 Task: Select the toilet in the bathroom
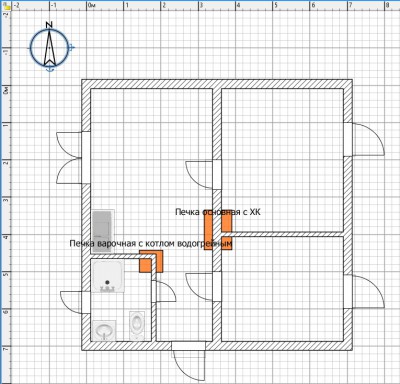(x=137, y=325)
